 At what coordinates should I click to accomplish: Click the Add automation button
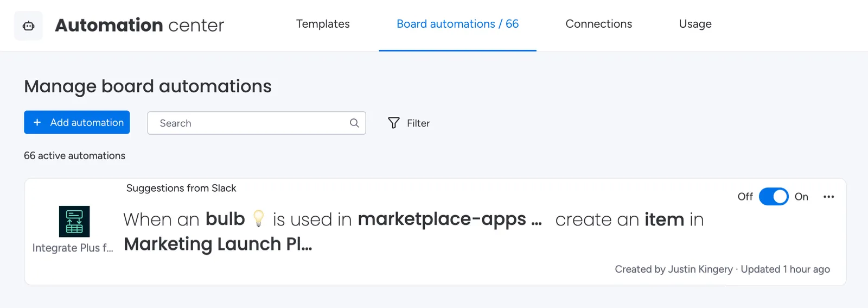click(77, 122)
